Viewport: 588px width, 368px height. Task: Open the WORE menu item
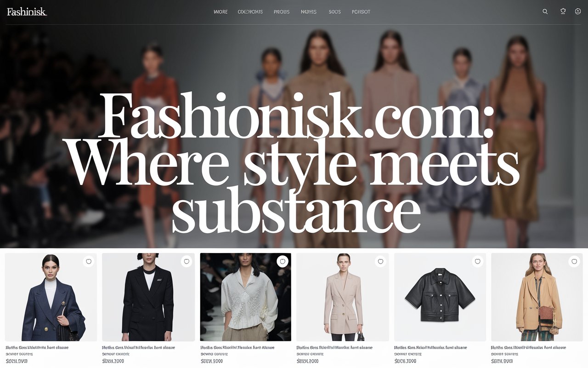click(220, 12)
